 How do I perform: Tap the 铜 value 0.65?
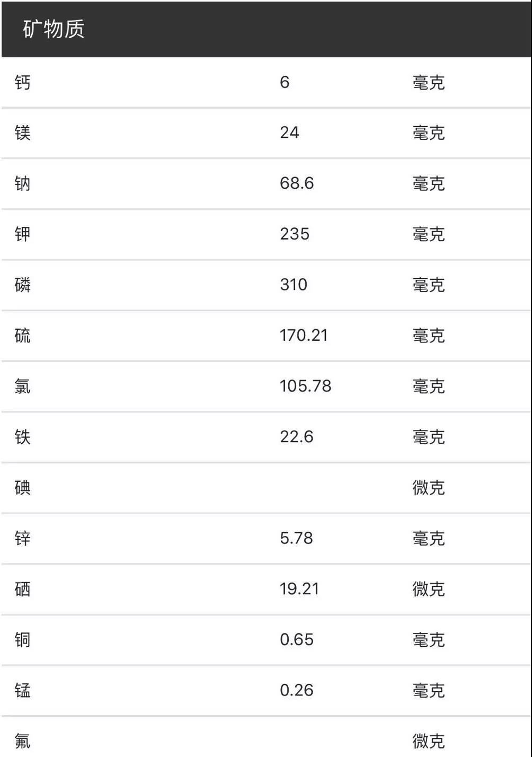tap(297, 639)
